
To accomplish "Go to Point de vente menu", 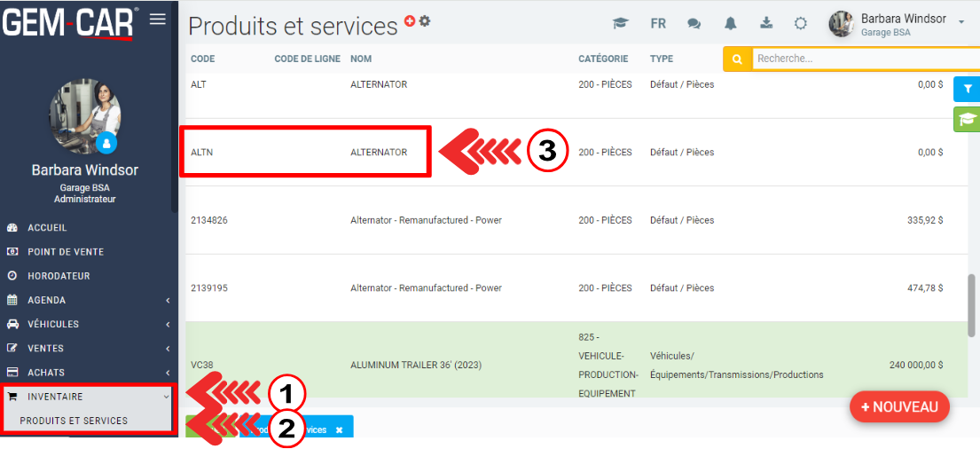I will [66, 252].
